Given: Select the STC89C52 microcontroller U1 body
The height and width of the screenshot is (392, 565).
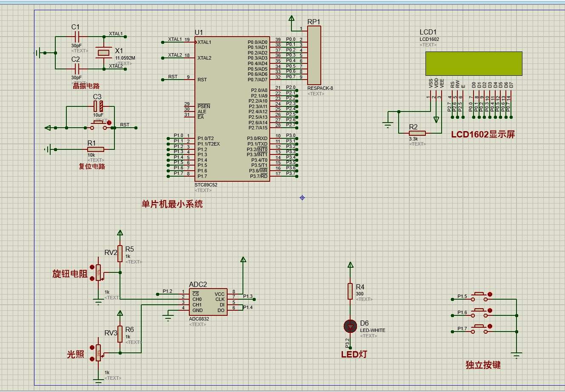Looking at the screenshot, I should (x=232, y=109).
